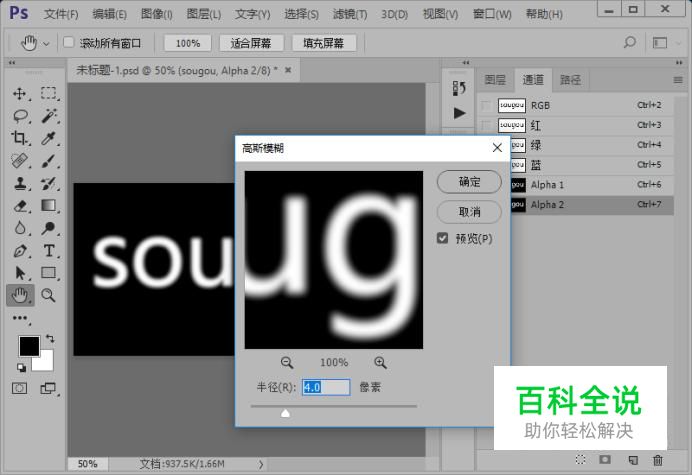Select the Magic Wand tool
The image size is (692, 475).
(x=49, y=116)
